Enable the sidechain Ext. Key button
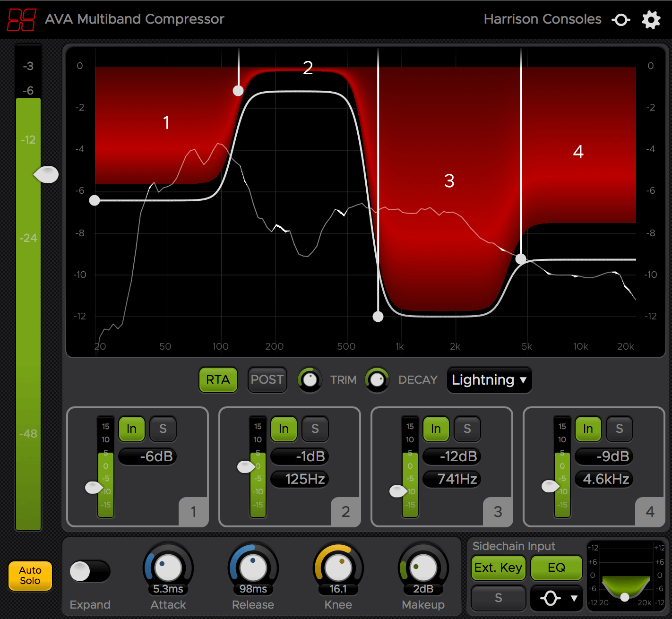 498,567
